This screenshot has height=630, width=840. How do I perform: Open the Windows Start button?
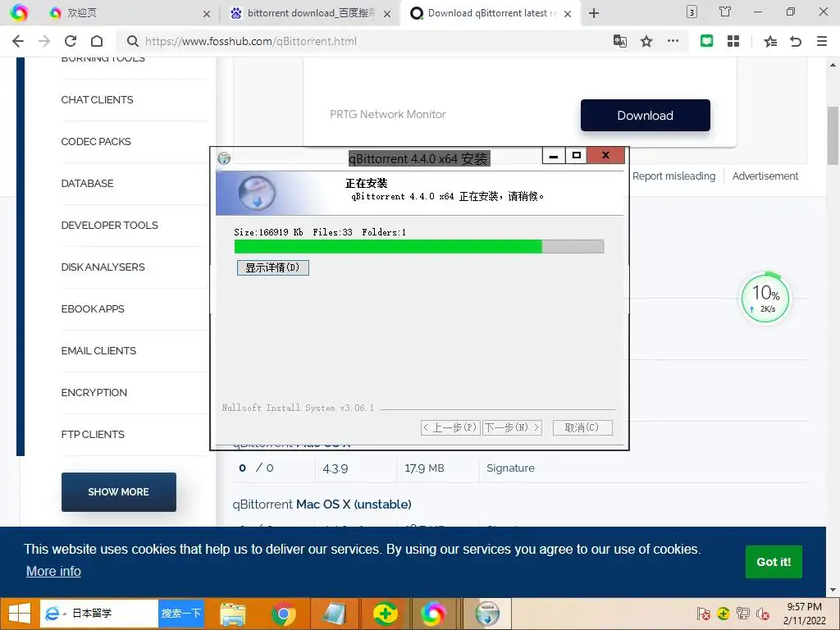click(x=20, y=614)
